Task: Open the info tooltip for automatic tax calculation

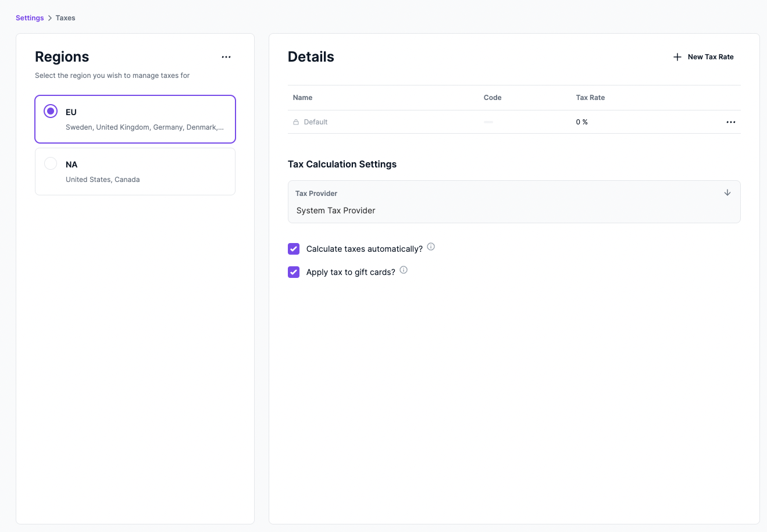Action: (x=430, y=247)
